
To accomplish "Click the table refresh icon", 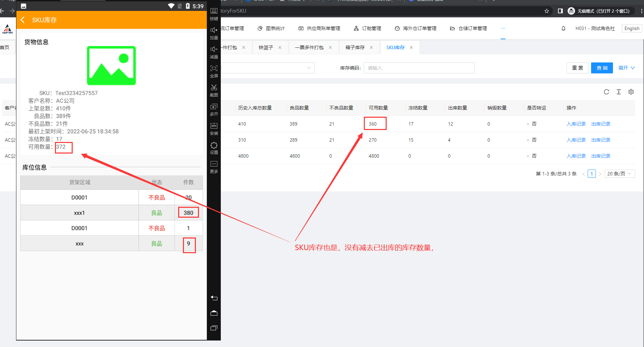I will (x=606, y=92).
